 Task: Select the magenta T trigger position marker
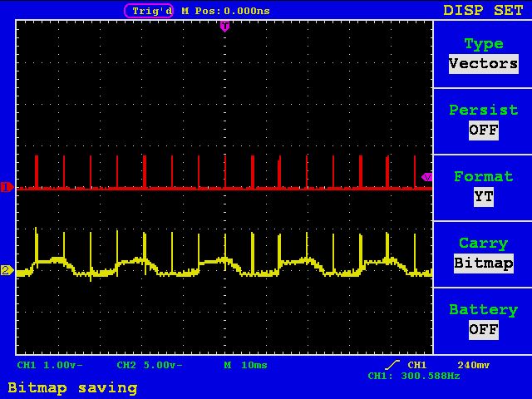coord(224,27)
